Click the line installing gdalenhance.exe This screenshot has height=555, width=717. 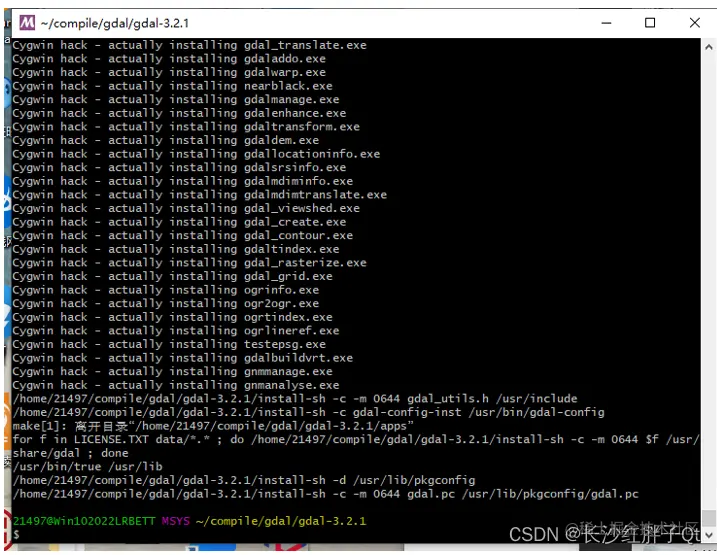(x=179, y=113)
